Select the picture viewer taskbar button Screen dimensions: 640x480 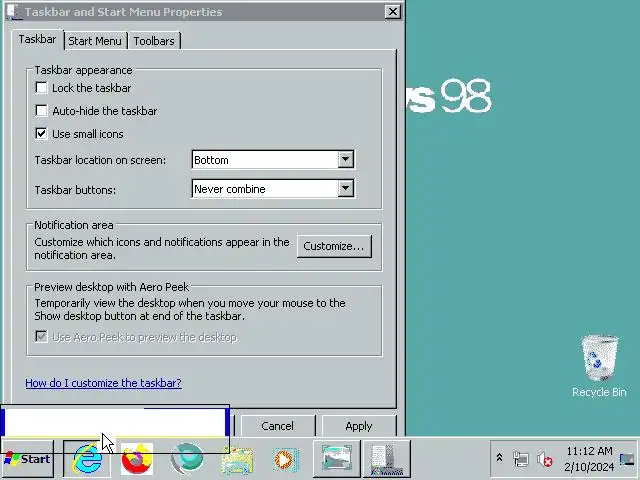coord(337,458)
